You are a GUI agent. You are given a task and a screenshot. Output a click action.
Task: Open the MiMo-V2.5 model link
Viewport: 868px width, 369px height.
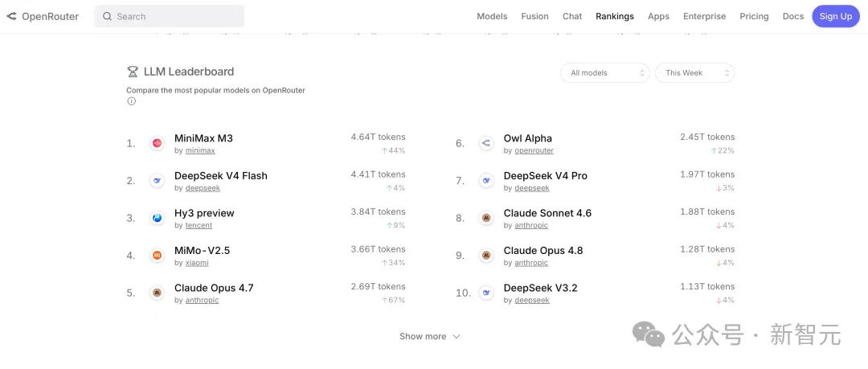[x=202, y=251]
